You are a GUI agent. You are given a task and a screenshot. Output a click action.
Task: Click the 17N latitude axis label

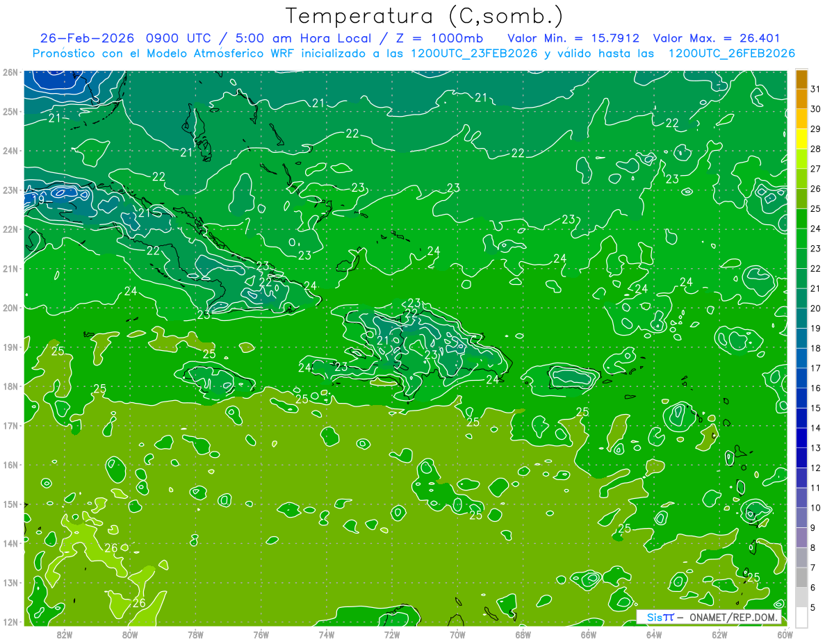point(10,425)
